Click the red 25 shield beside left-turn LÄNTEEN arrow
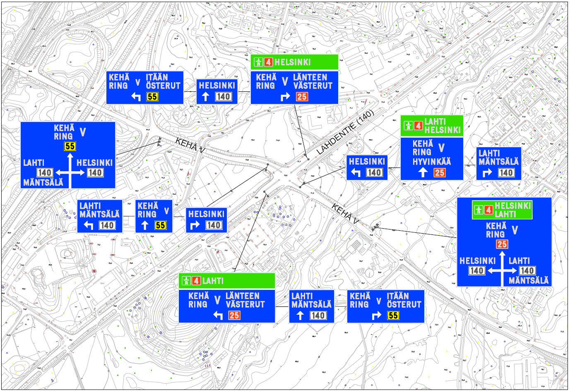The image size is (570, 392). point(234,316)
